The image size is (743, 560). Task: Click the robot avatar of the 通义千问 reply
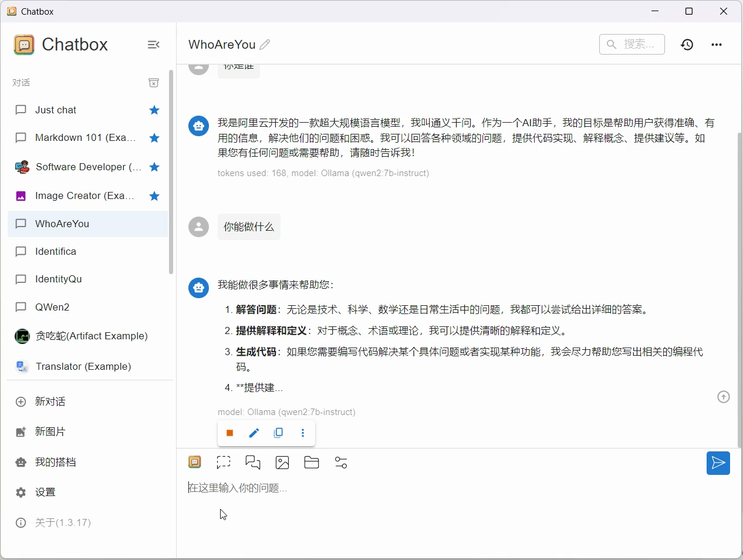pos(198,125)
